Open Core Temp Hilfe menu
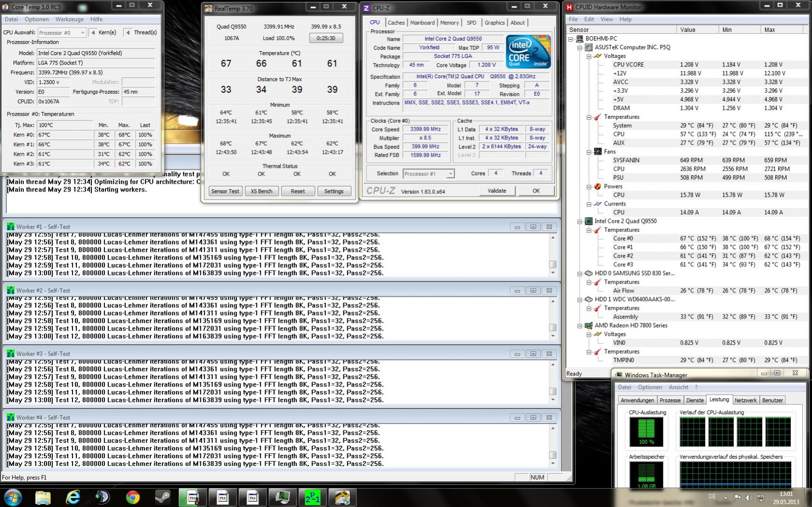 point(96,19)
